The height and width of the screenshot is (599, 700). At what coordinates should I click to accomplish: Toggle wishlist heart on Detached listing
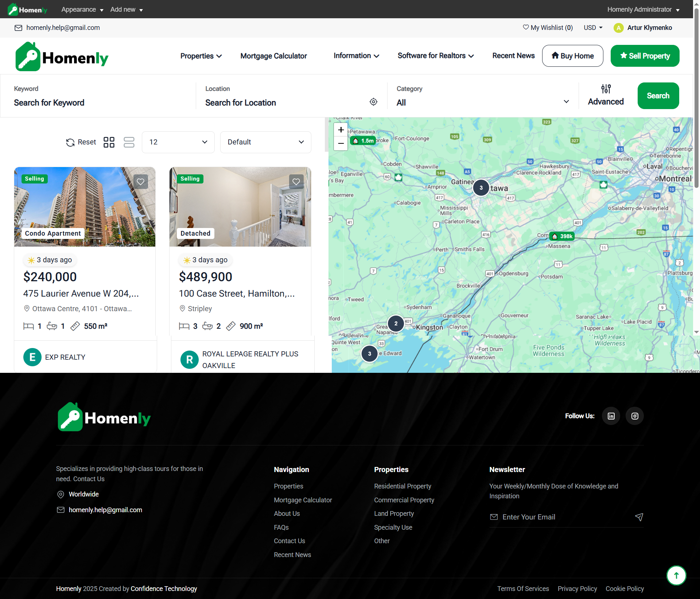(296, 182)
